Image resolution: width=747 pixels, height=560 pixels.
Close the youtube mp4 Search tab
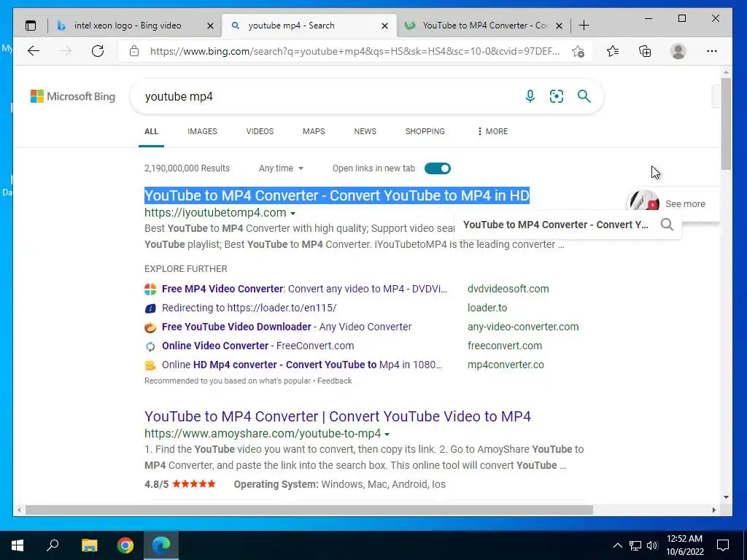point(384,26)
